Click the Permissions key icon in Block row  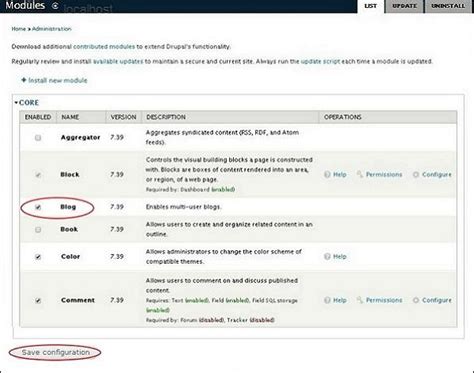360,174
